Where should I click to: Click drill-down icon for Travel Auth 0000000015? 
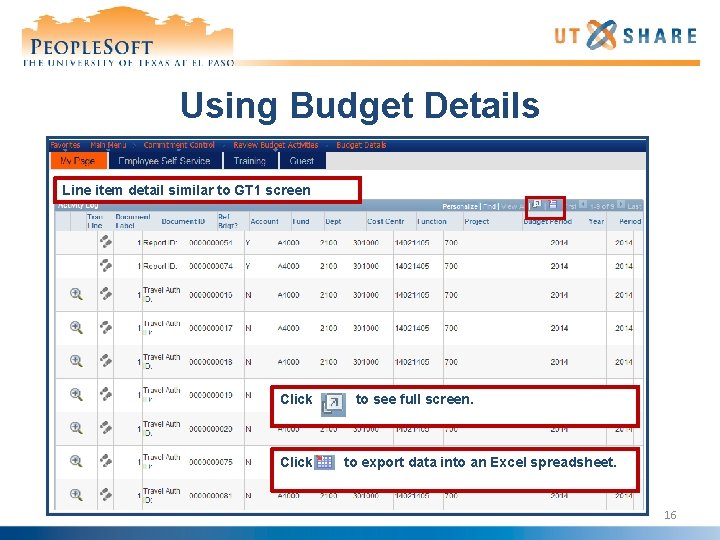coord(106,293)
